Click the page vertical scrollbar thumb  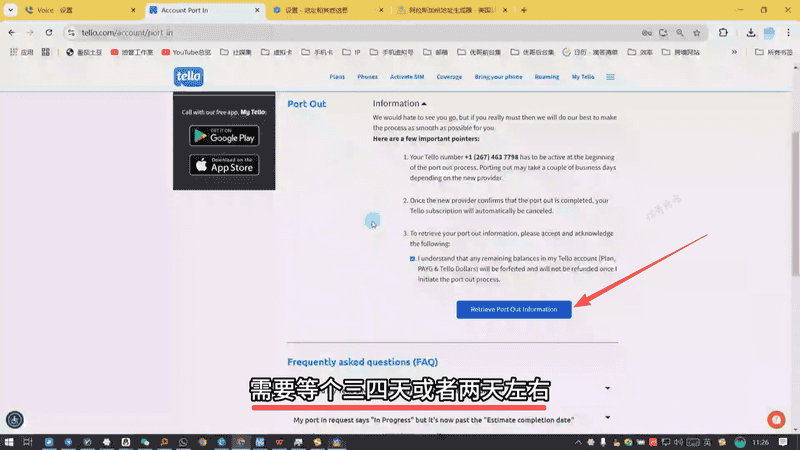[795, 204]
